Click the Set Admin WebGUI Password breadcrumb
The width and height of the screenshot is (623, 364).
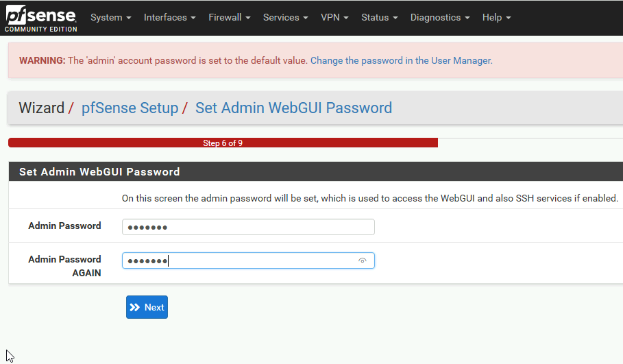coord(293,108)
